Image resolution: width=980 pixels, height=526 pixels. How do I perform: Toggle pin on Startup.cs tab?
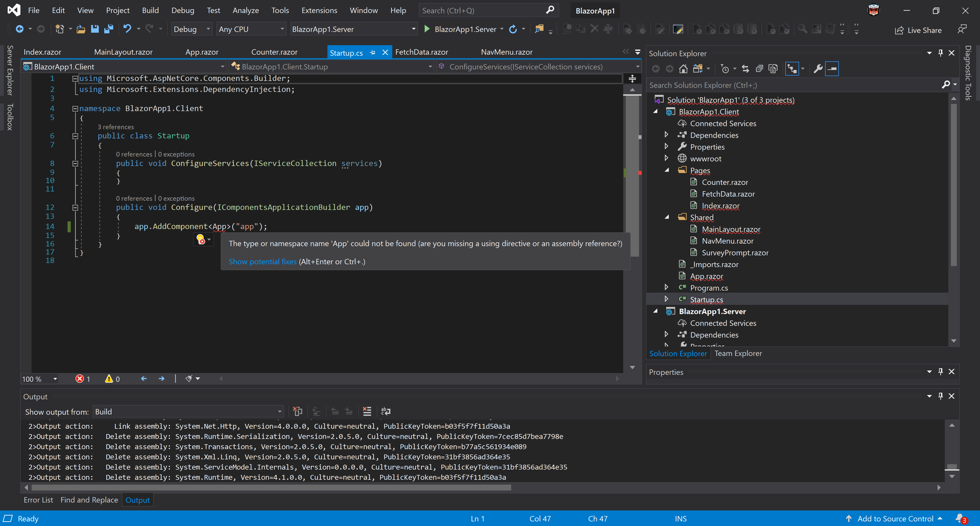(x=372, y=53)
